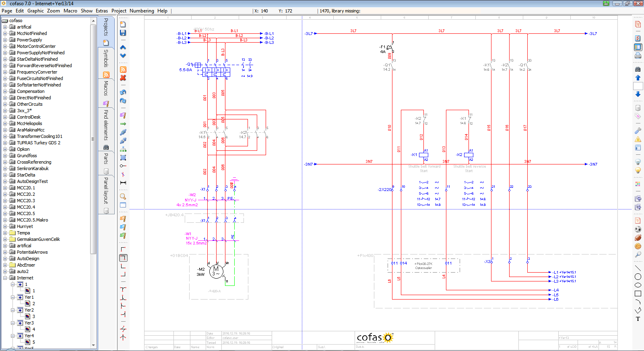
Task: Open the Macro menu
Action: pyautogui.click(x=70, y=11)
